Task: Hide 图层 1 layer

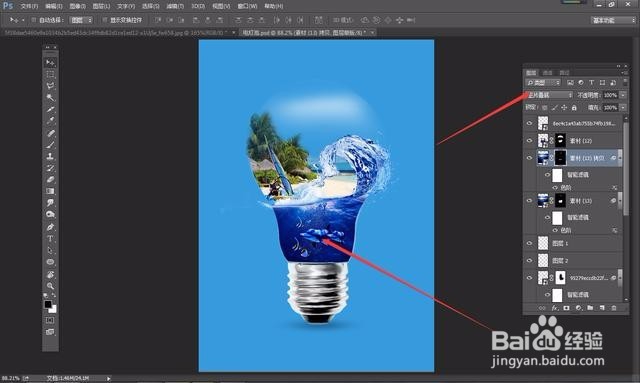Action: (x=530, y=243)
